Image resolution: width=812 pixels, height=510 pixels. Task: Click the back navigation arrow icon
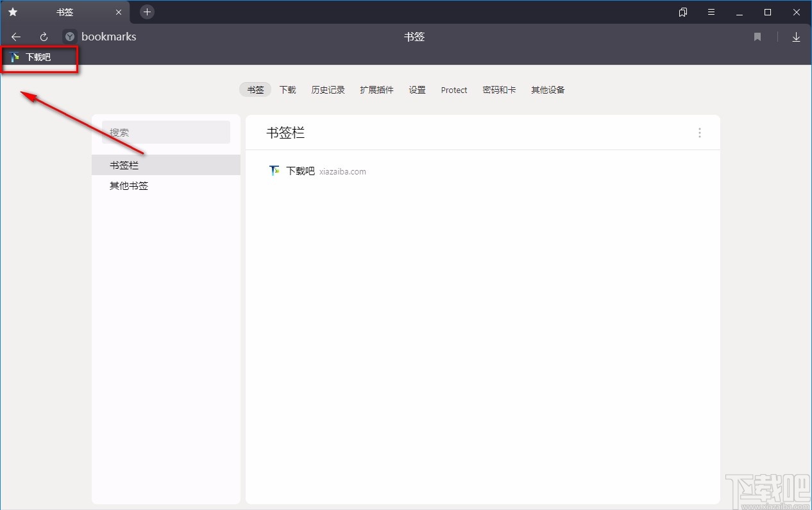point(15,37)
